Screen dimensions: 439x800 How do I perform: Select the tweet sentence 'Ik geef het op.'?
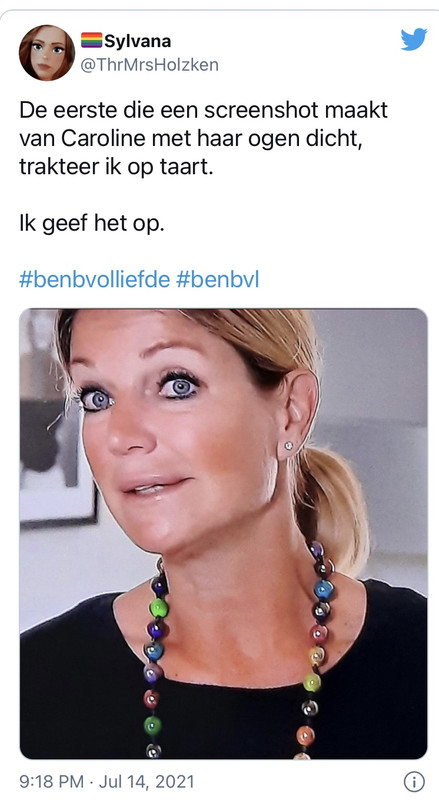[x=92, y=224]
